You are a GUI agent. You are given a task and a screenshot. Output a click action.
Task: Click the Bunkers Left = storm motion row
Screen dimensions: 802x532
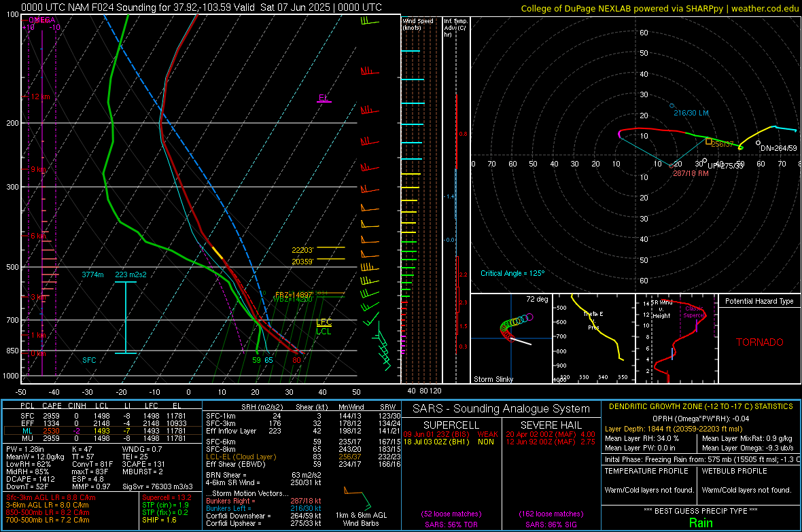(264, 508)
